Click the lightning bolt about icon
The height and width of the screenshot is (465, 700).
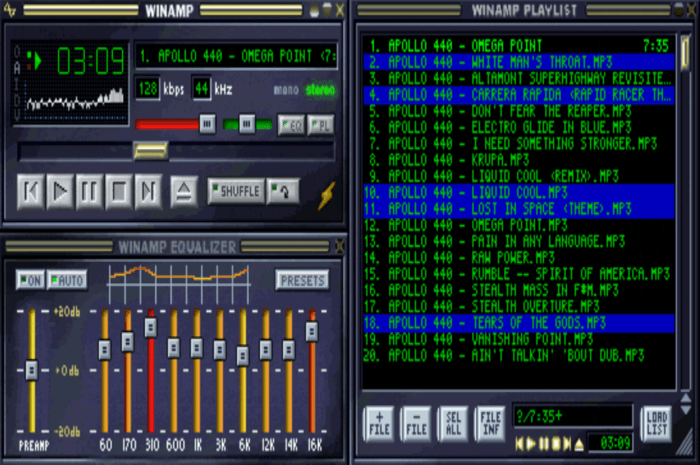pos(326,195)
